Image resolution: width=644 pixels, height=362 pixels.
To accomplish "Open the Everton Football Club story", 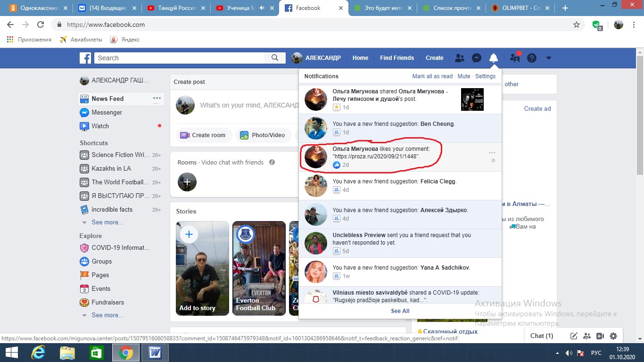I will (259, 269).
